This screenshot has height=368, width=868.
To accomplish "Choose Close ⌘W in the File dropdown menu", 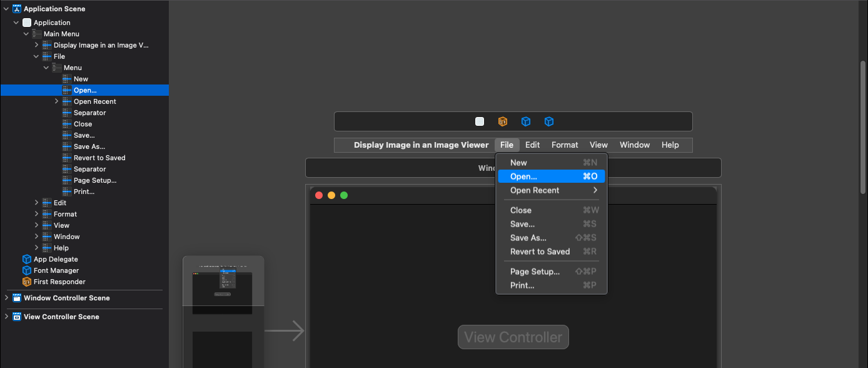I will pyautogui.click(x=552, y=210).
